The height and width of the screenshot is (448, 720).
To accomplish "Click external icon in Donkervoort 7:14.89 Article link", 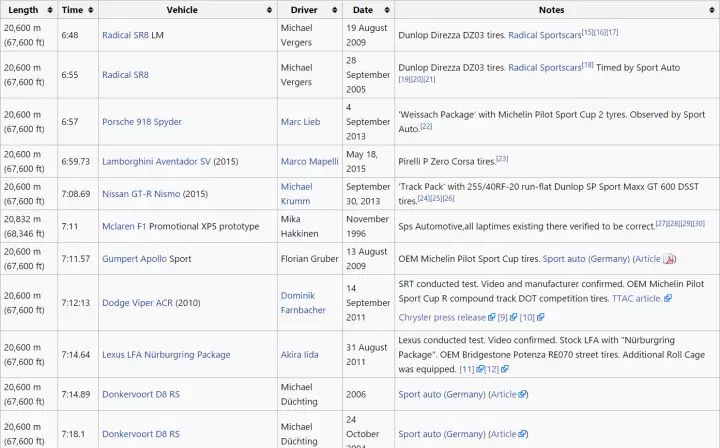I will click(522, 394).
